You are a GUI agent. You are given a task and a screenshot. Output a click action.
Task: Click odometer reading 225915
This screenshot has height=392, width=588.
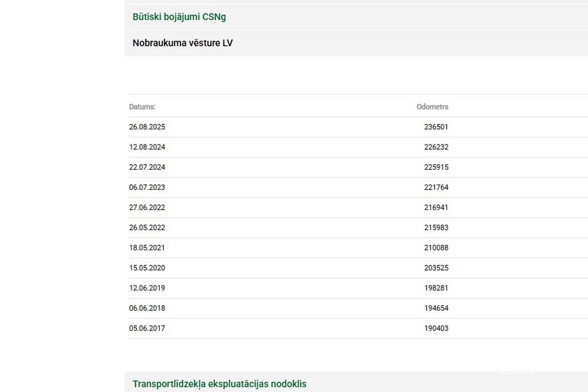(x=436, y=167)
